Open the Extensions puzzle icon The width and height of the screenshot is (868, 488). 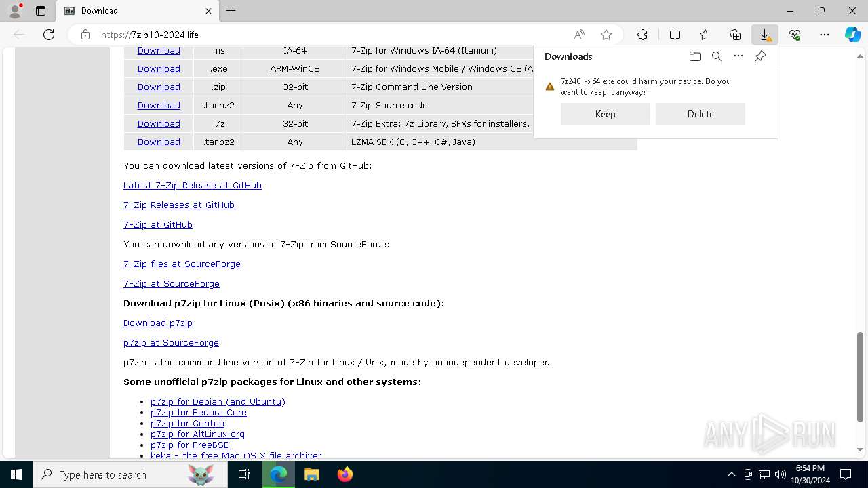click(642, 35)
